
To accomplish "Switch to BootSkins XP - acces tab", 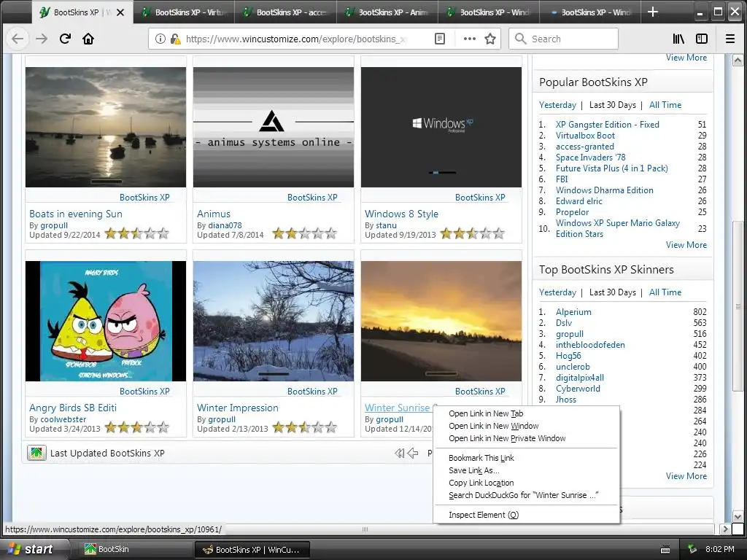I will point(285,12).
